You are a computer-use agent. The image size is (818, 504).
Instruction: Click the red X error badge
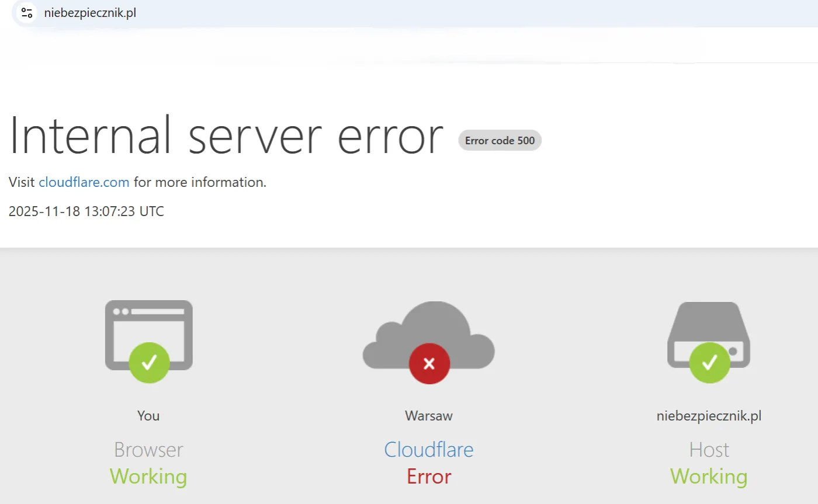[429, 364]
